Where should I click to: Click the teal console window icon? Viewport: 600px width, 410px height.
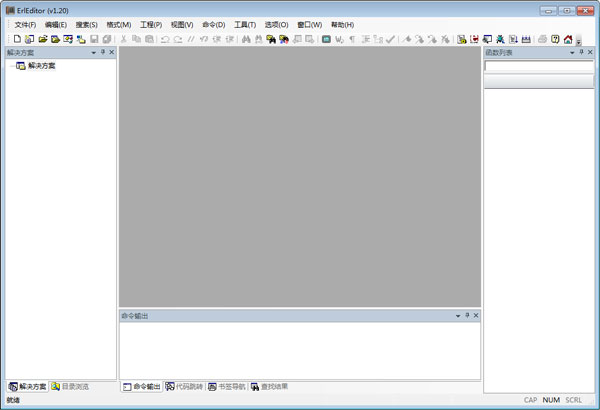coord(326,39)
